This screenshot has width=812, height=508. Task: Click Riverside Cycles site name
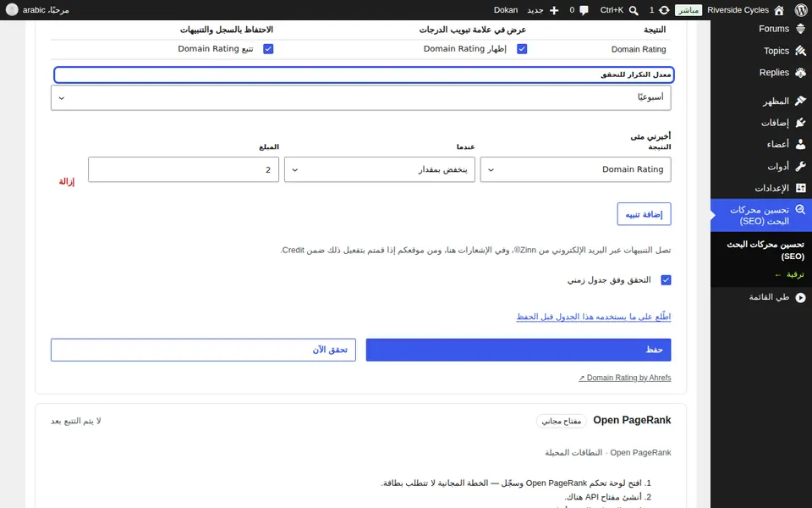click(738, 10)
